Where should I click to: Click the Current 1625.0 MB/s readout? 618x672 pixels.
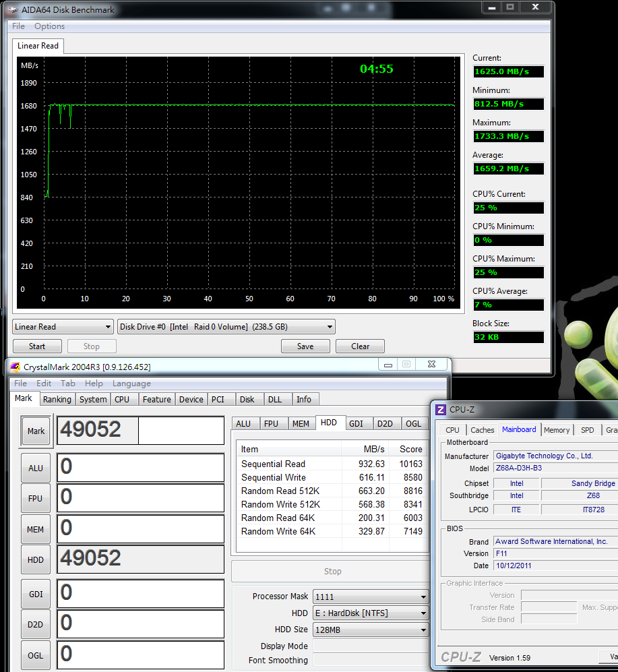pyautogui.click(x=508, y=71)
